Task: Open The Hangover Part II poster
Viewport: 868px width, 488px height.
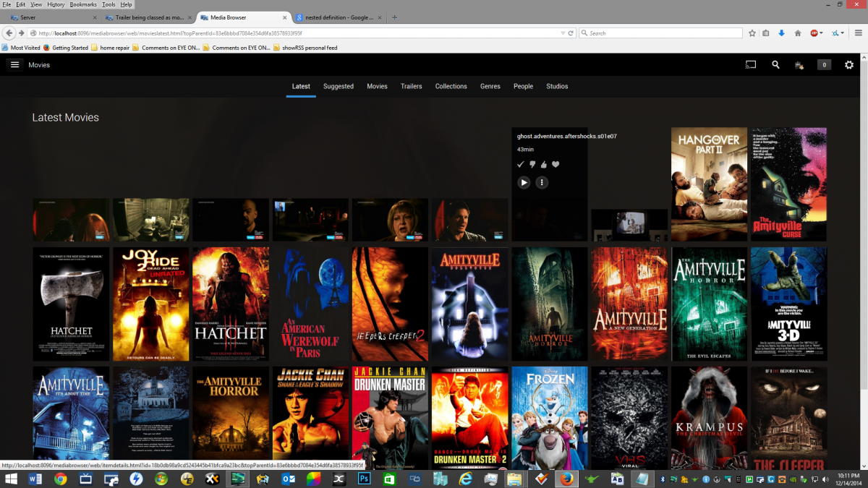Action: coord(709,184)
